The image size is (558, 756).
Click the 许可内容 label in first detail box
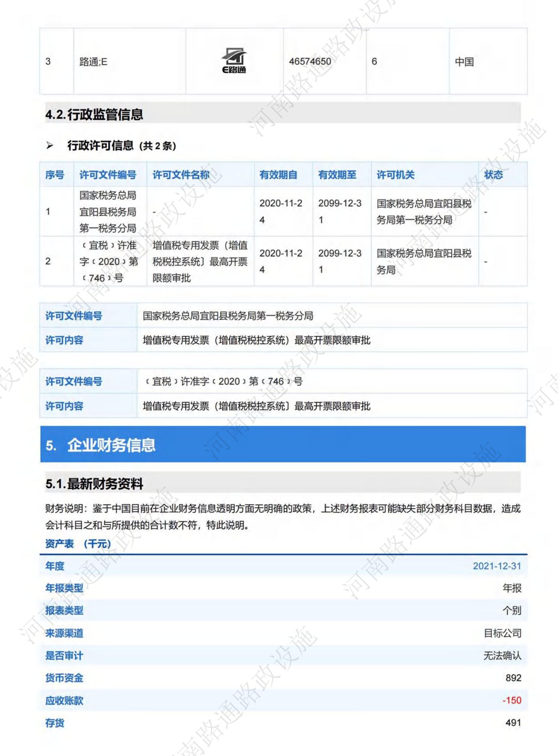(64, 340)
